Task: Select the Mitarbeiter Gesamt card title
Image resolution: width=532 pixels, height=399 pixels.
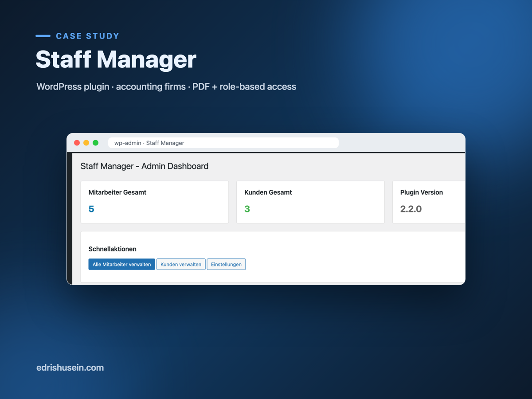Action: [117, 192]
